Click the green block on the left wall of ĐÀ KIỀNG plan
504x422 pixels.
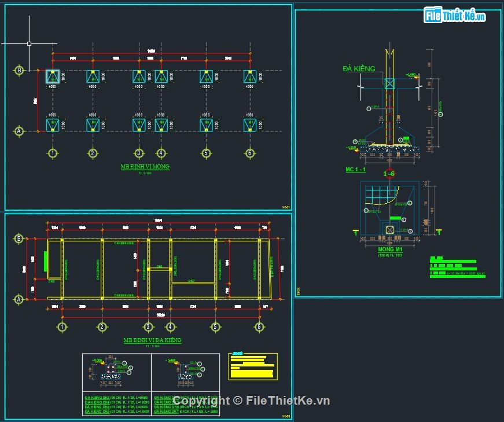(x=46, y=261)
